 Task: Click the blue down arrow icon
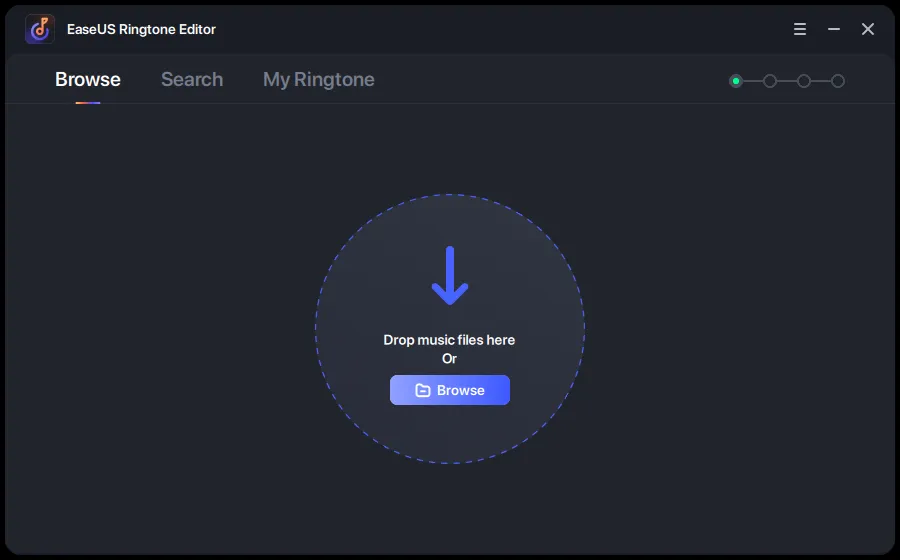(x=450, y=276)
